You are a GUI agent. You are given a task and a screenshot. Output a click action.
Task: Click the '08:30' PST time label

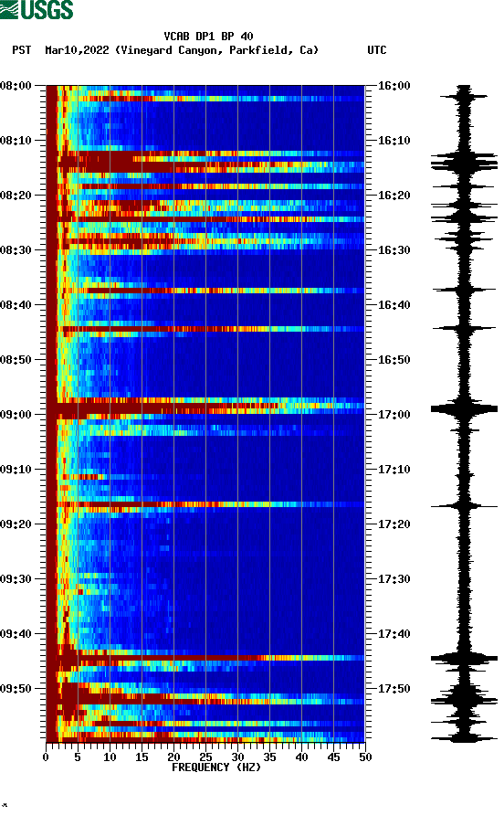16,250
